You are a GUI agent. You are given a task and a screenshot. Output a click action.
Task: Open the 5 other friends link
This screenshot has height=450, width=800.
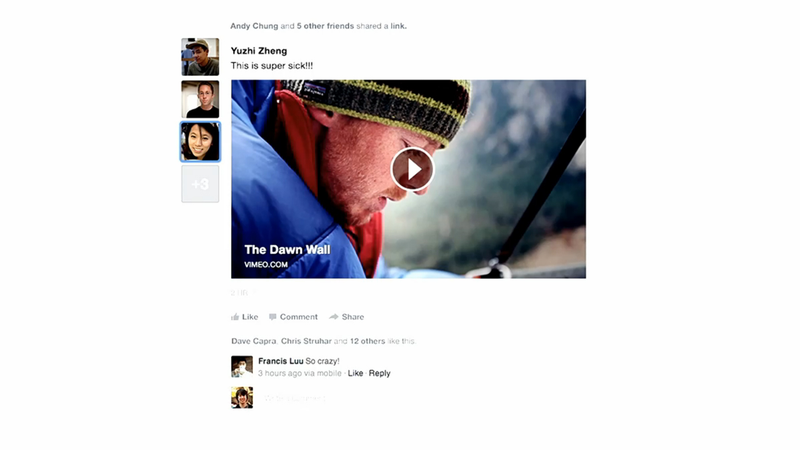coord(325,26)
